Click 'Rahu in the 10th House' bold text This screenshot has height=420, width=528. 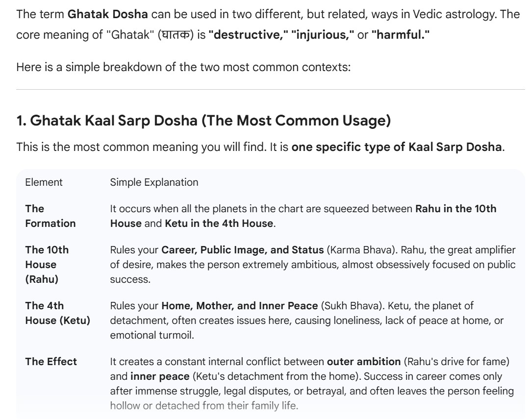click(456, 209)
